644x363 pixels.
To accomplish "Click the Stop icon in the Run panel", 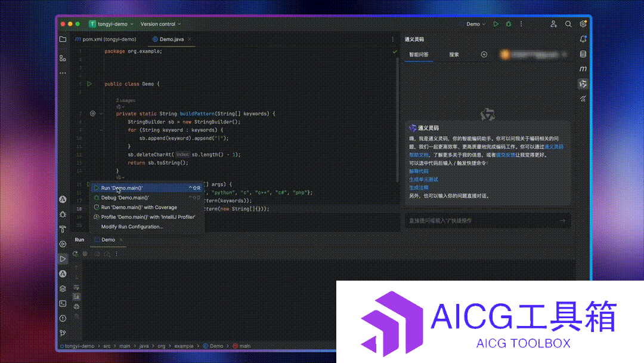I will pos(85,254).
